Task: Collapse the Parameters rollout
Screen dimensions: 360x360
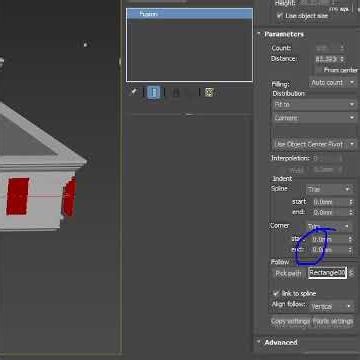Action: (283, 34)
